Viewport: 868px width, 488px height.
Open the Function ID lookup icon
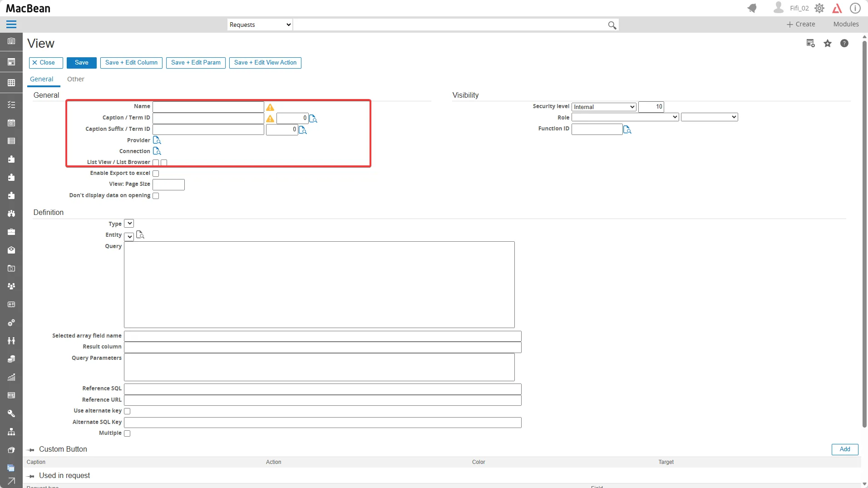pos(627,130)
